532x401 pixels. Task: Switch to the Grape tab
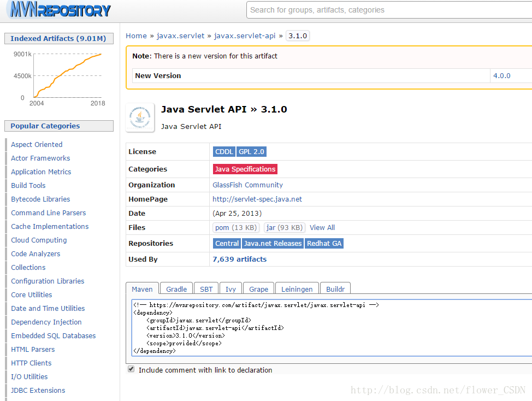tap(258, 288)
